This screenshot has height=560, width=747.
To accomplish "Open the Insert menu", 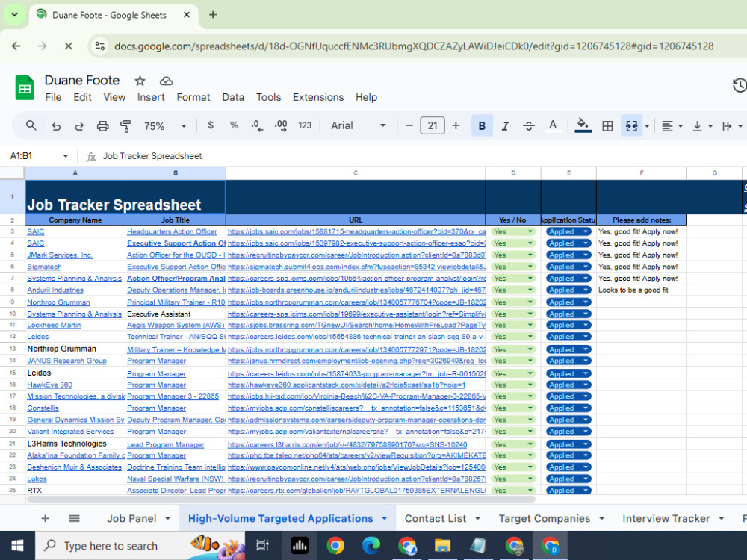I will click(151, 97).
